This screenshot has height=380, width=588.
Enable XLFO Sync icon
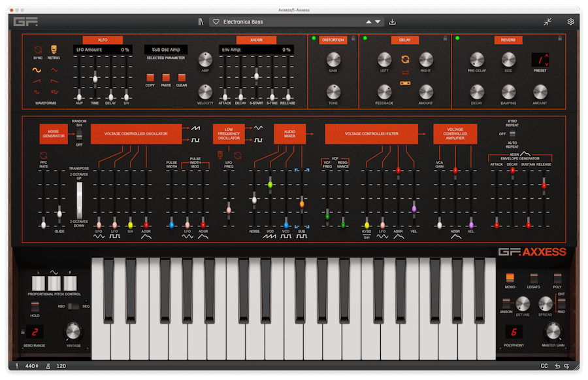coord(38,50)
